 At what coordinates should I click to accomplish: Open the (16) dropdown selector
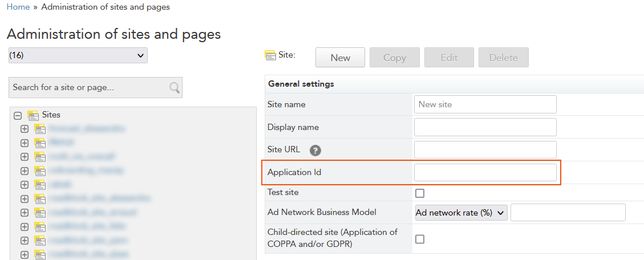point(78,55)
